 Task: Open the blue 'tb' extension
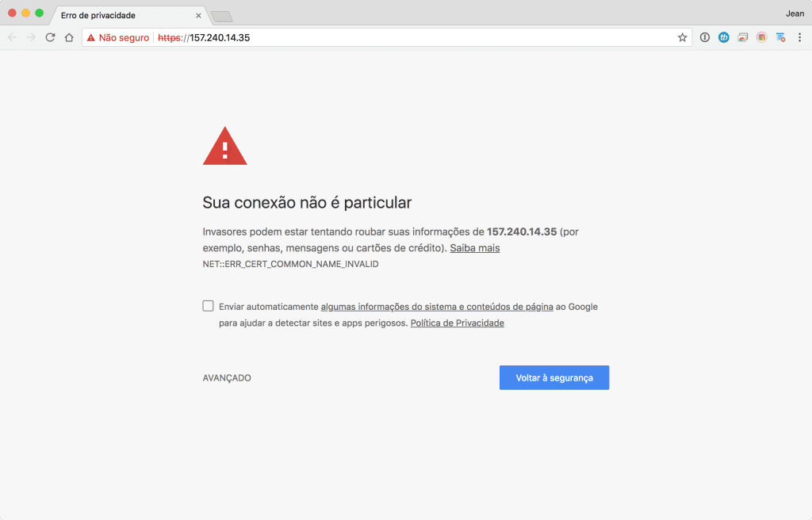[x=724, y=37]
